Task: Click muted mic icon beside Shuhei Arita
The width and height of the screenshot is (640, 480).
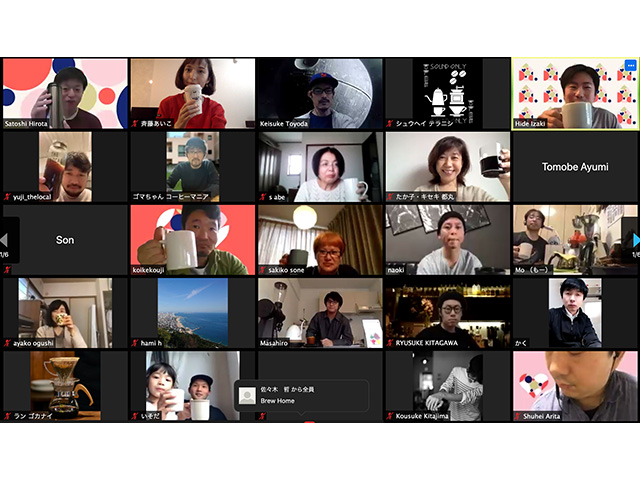Action: coord(518,415)
